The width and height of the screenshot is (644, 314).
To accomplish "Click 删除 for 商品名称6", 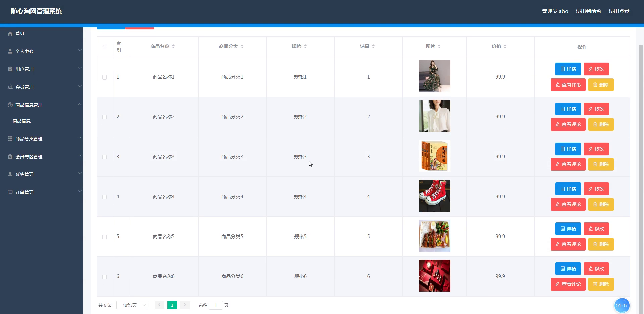I will [601, 284].
